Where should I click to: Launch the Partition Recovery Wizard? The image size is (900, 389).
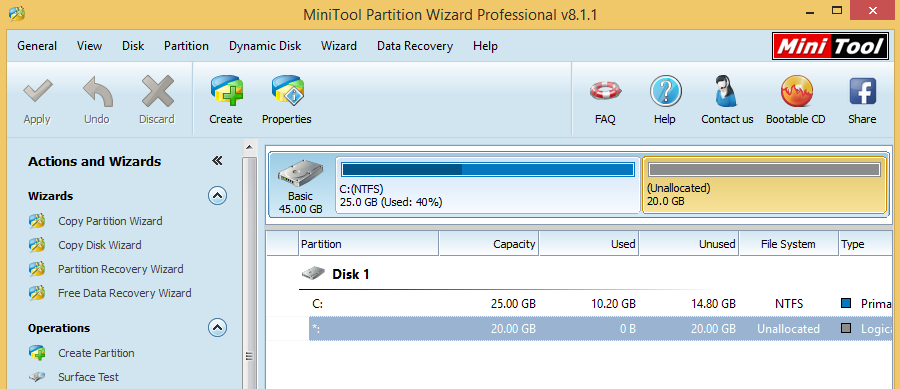pyautogui.click(x=121, y=269)
